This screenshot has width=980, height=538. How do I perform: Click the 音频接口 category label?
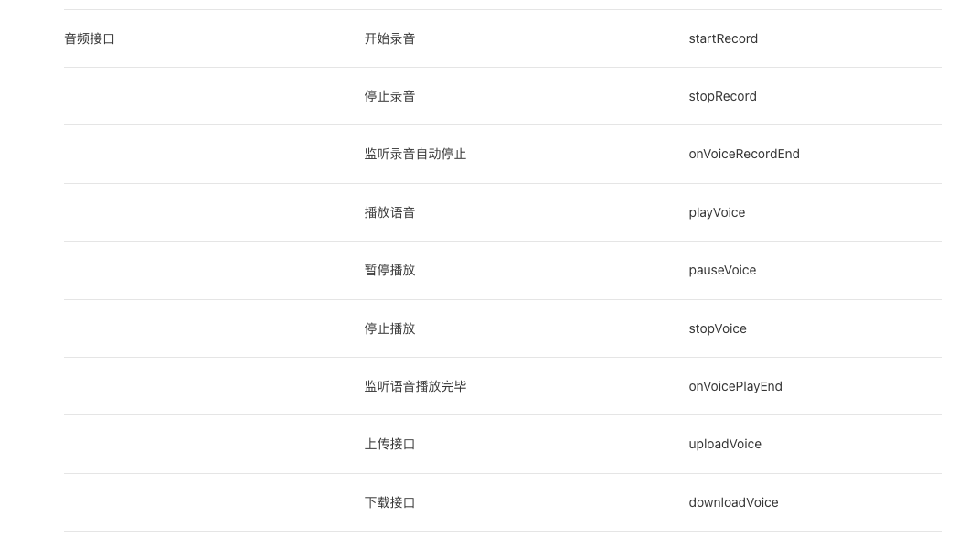click(90, 38)
